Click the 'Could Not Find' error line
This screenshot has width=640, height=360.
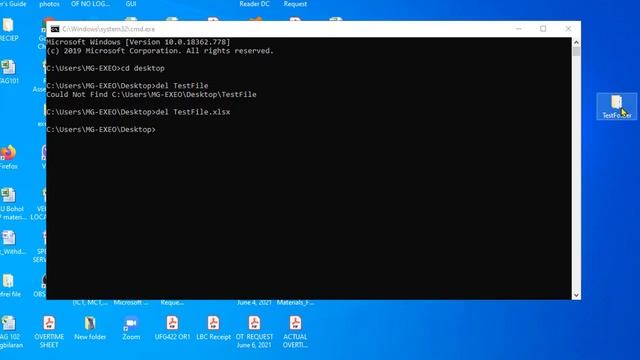click(151, 94)
